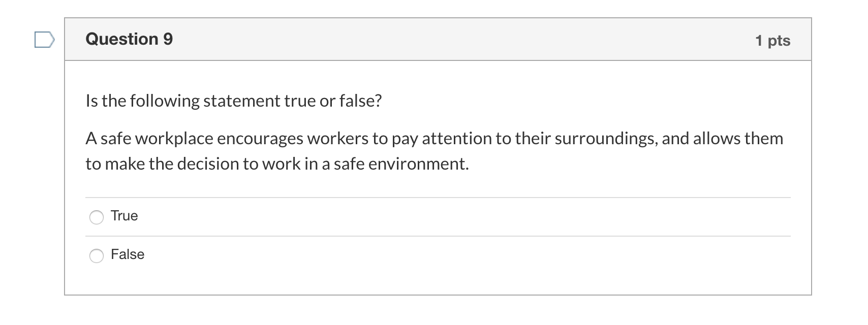The height and width of the screenshot is (325, 868).
Task: Click the question statement text
Action: (435, 150)
